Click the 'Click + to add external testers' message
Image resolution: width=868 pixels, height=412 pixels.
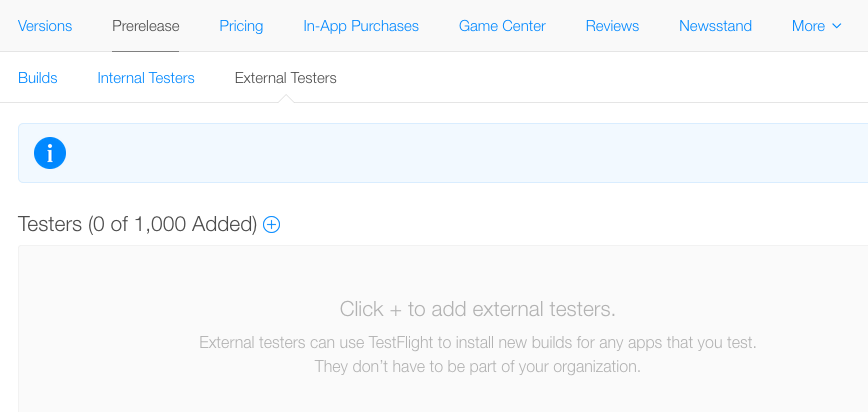pyautogui.click(x=478, y=309)
